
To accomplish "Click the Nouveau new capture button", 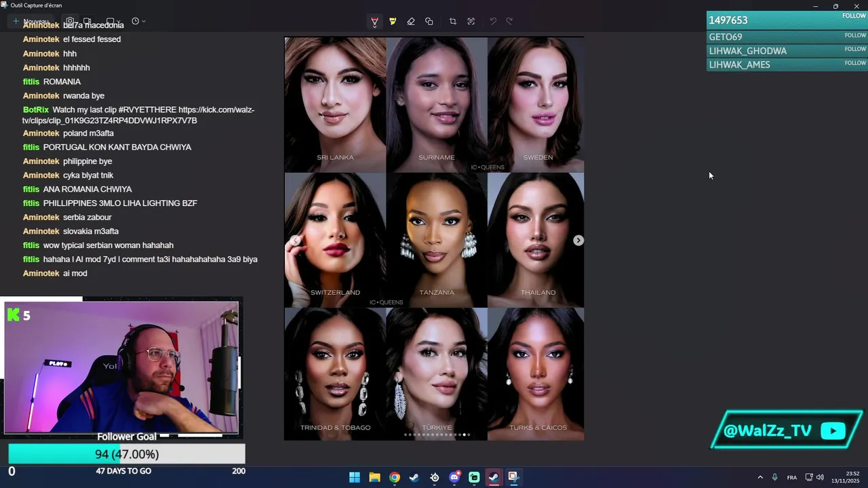I will [31, 22].
